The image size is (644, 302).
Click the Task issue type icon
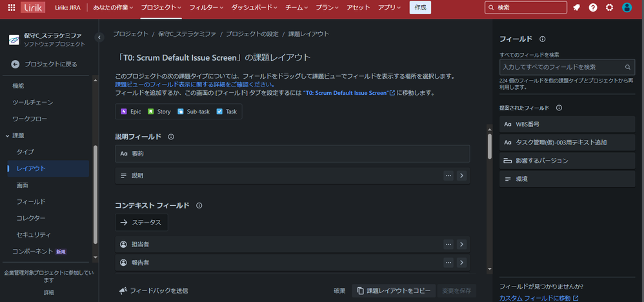[219, 112]
